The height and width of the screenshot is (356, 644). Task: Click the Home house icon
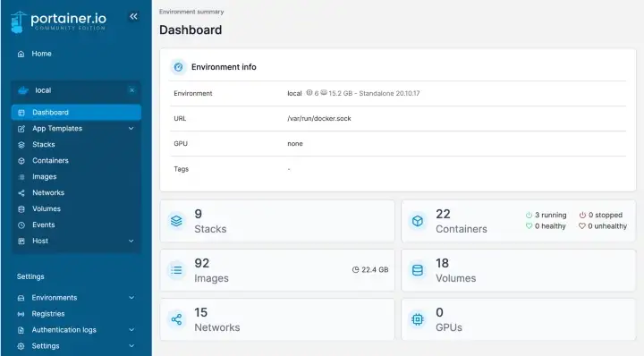coord(21,54)
